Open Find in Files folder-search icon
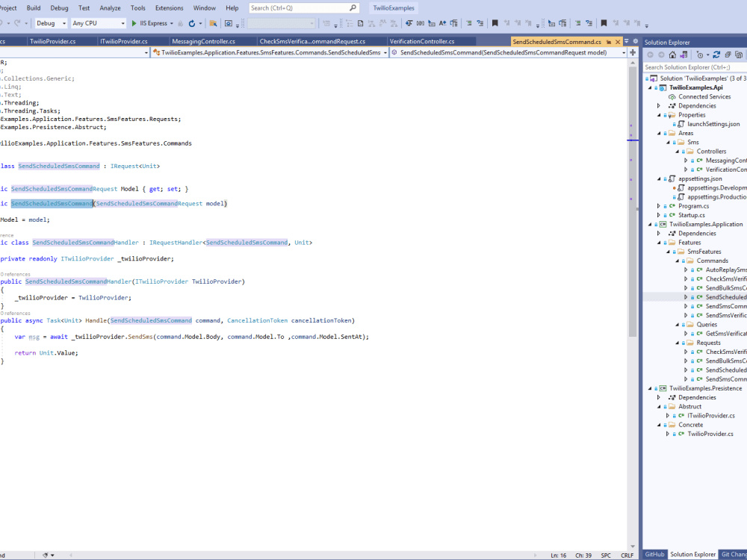This screenshot has width=747, height=560. (x=213, y=23)
